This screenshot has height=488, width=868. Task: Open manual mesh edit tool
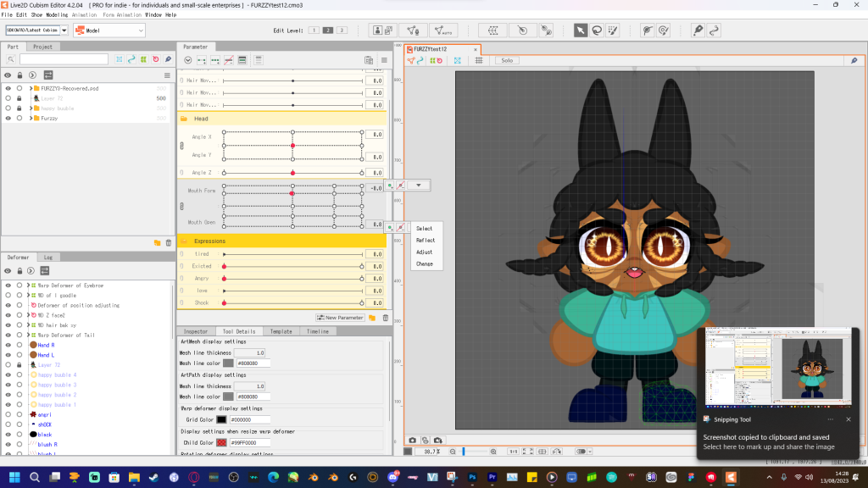413,30
